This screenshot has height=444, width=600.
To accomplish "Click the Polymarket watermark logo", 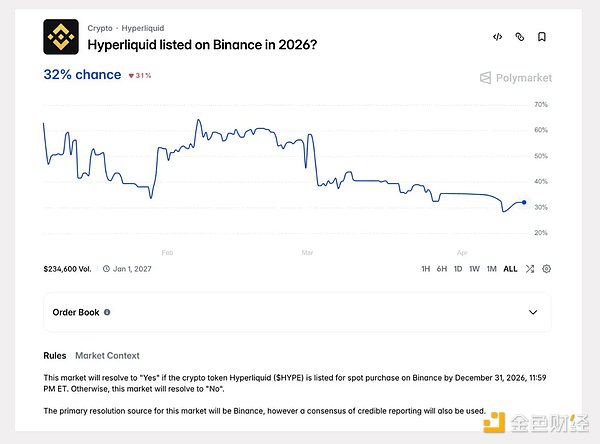I will [515, 77].
